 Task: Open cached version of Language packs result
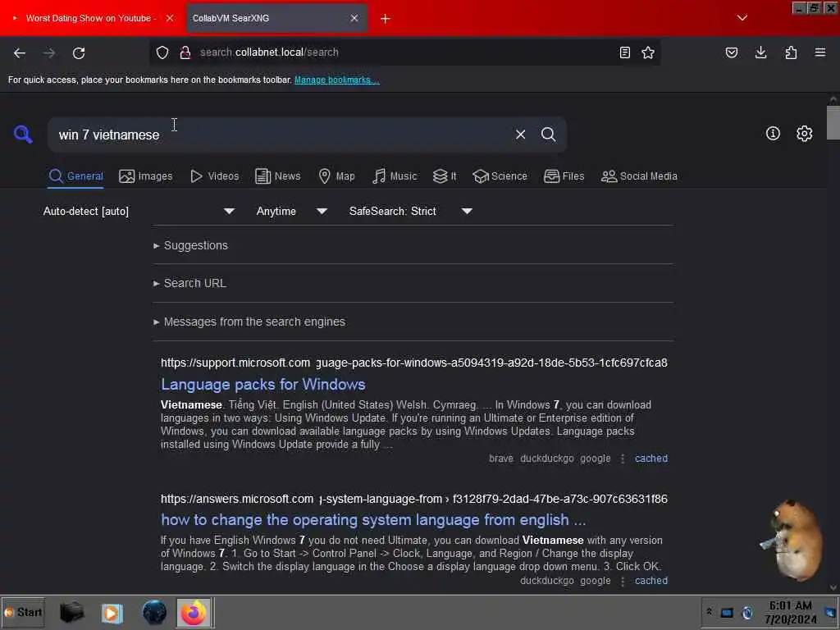(651, 459)
